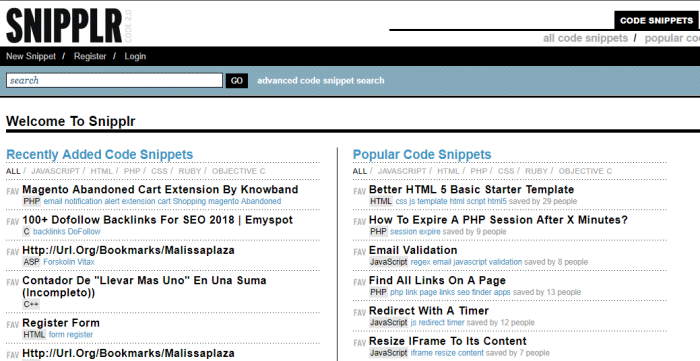
Task: Favorite the 100+ Dofollow Backlinks snippet
Action: pos(12,222)
